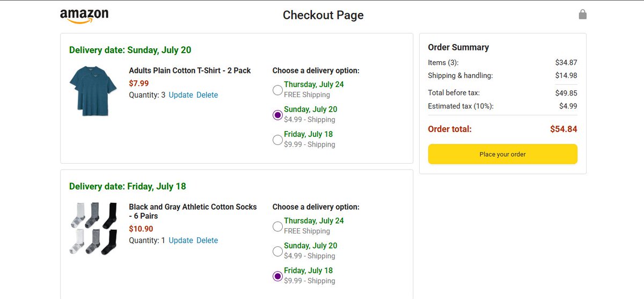The image size is (644, 299).
Task: Update the socks quantity
Action: 181,240
